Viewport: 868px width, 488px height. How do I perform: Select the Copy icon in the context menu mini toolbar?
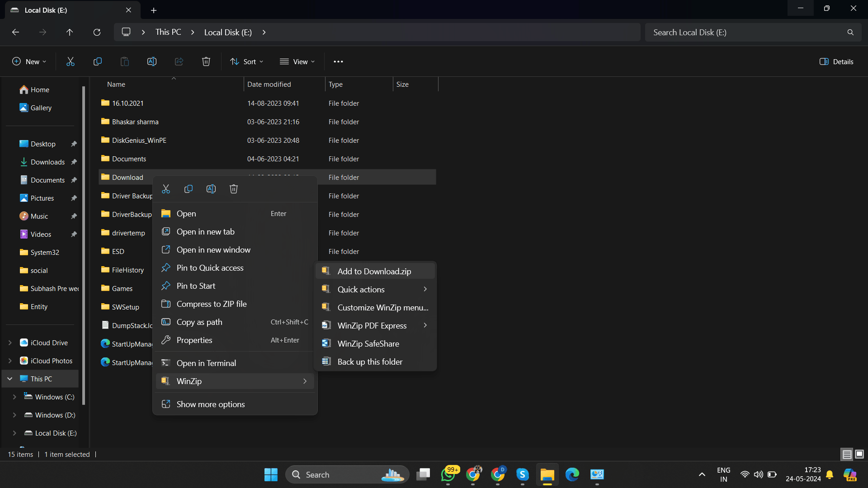click(x=188, y=189)
